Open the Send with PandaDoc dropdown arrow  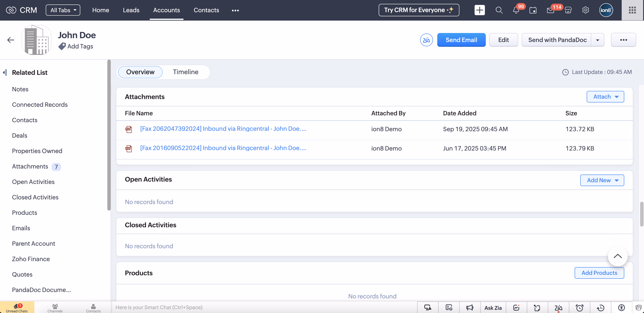598,40
